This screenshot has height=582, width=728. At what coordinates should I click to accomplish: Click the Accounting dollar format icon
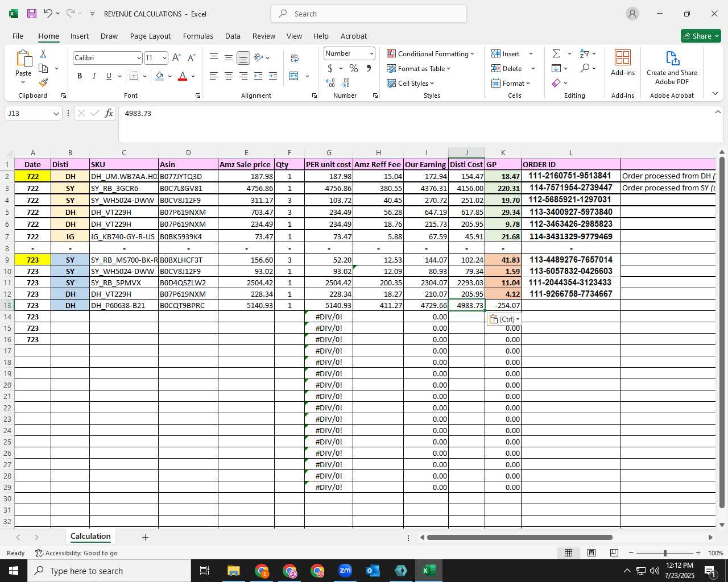click(x=330, y=68)
